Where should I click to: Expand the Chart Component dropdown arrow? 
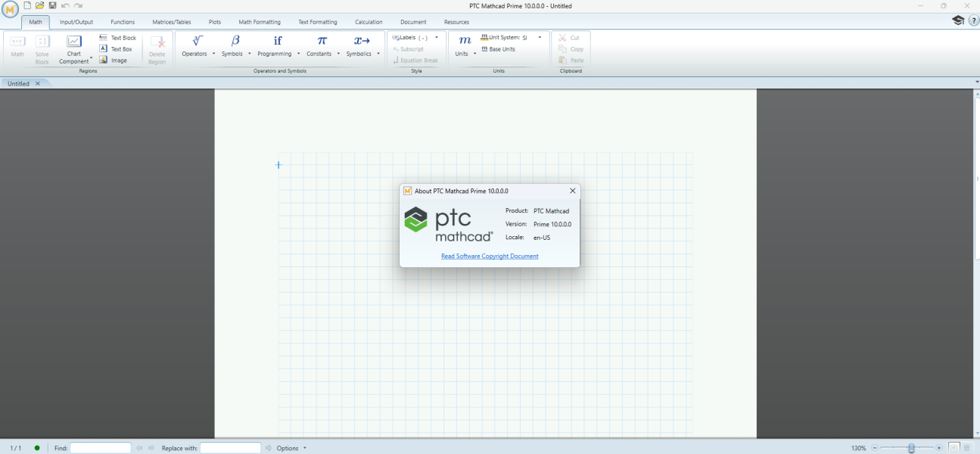[x=92, y=58]
